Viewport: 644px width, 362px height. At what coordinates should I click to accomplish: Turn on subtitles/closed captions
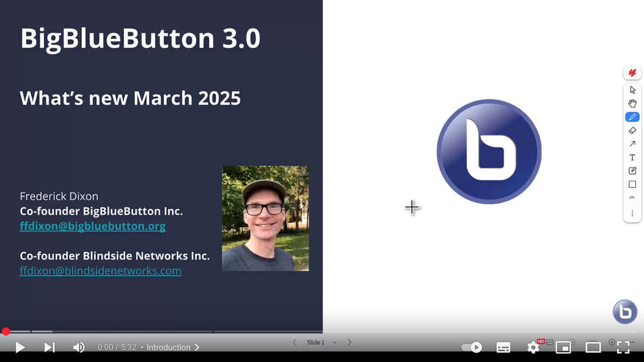point(503,347)
